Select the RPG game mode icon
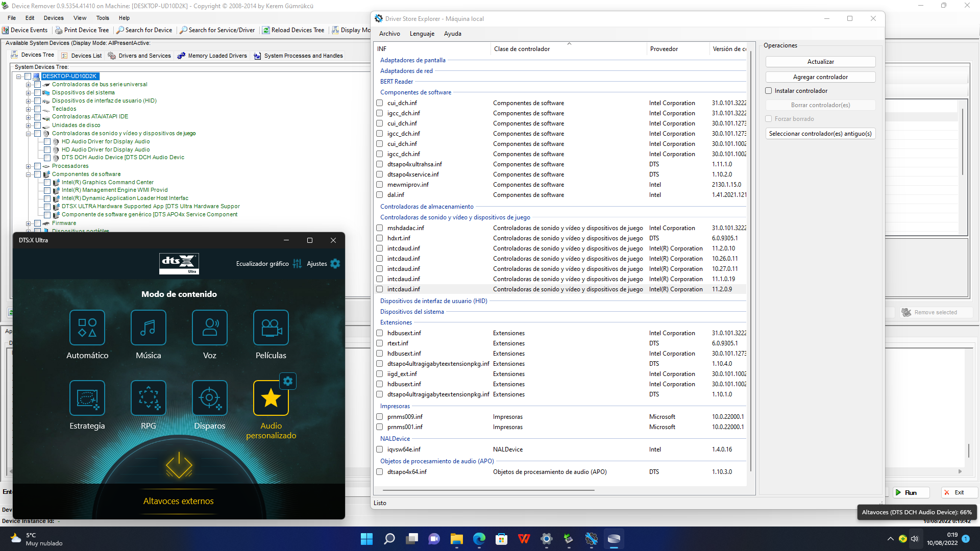The image size is (980, 551). point(149,398)
